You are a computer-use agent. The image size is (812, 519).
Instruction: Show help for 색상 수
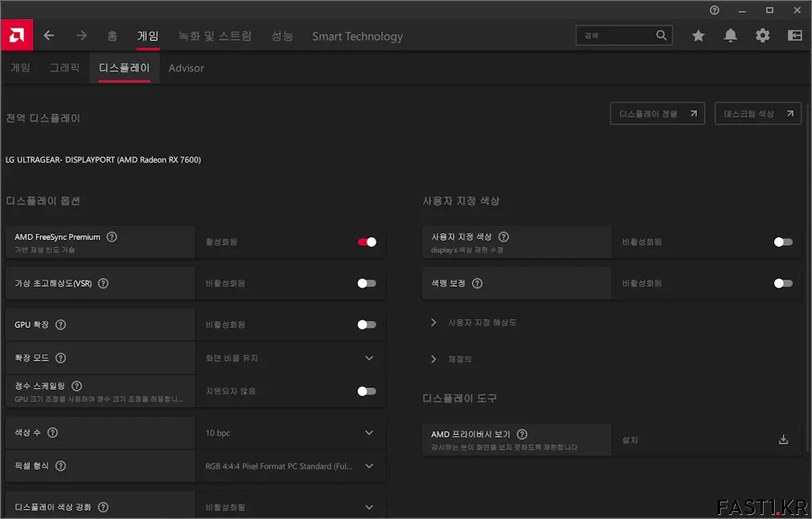click(x=52, y=432)
